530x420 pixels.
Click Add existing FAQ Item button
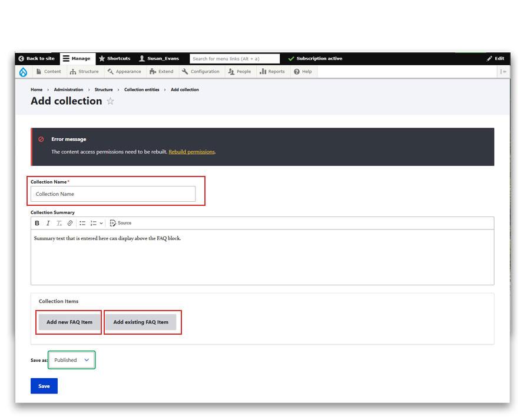coord(141,322)
